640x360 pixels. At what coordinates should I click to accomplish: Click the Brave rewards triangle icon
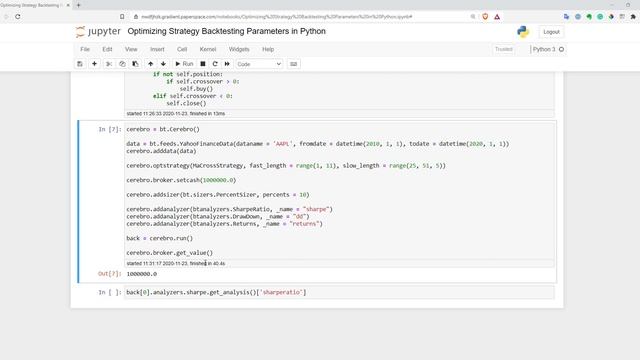pos(497,17)
